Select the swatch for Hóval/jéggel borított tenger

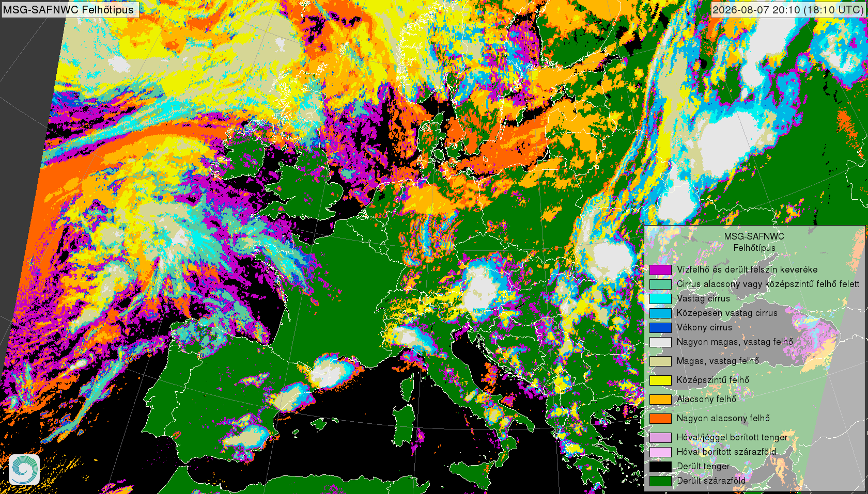[x=660, y=437]
